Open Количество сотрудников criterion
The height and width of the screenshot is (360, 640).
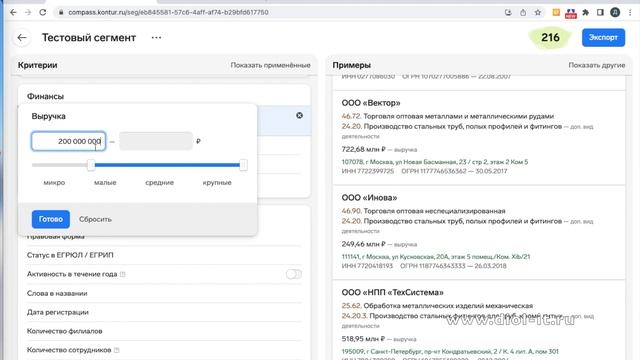[x=164, y=350]
